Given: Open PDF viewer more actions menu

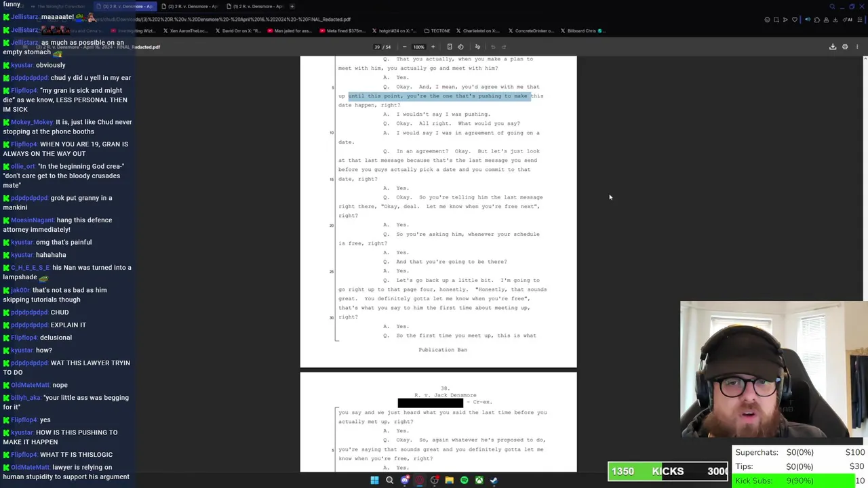Looking at the screenshot, I should point(857,47).
